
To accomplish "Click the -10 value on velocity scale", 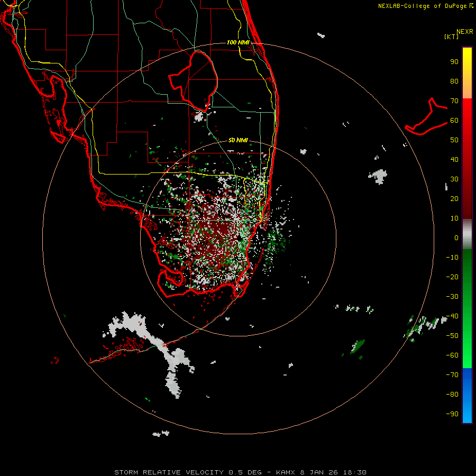I will click(x=452, y=258).
